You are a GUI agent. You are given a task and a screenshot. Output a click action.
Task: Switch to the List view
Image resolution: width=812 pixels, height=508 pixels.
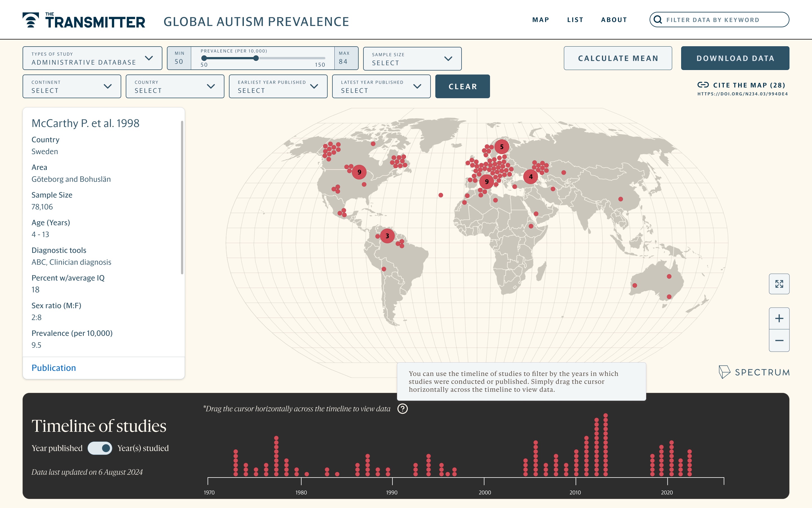point(575,20)
